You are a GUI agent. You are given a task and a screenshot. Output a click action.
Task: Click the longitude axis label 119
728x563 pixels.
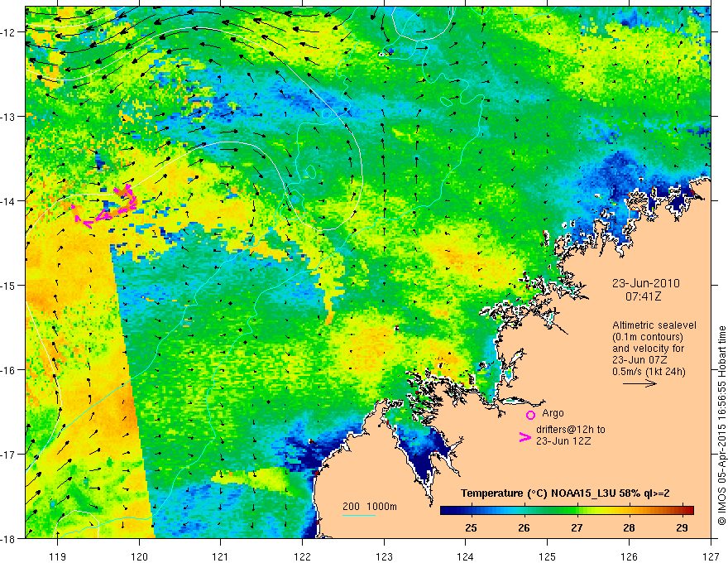coord(58,556)
